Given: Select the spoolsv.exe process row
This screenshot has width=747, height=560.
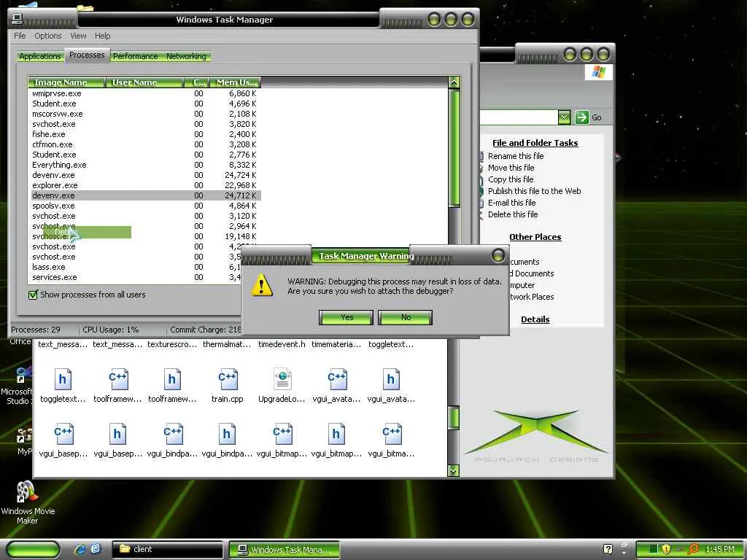Looking at the screenshot, I should click(144, 206).
